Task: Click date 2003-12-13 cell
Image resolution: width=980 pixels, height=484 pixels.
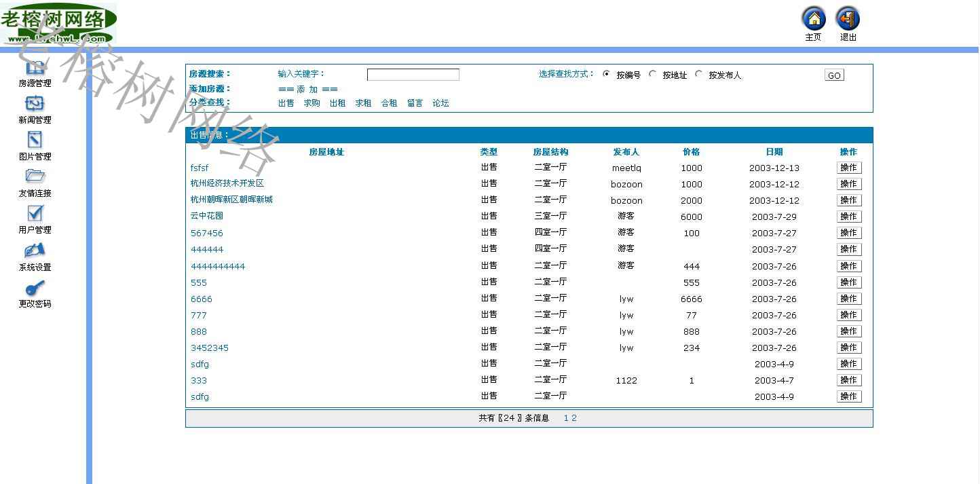Action: tap(774, 168)
